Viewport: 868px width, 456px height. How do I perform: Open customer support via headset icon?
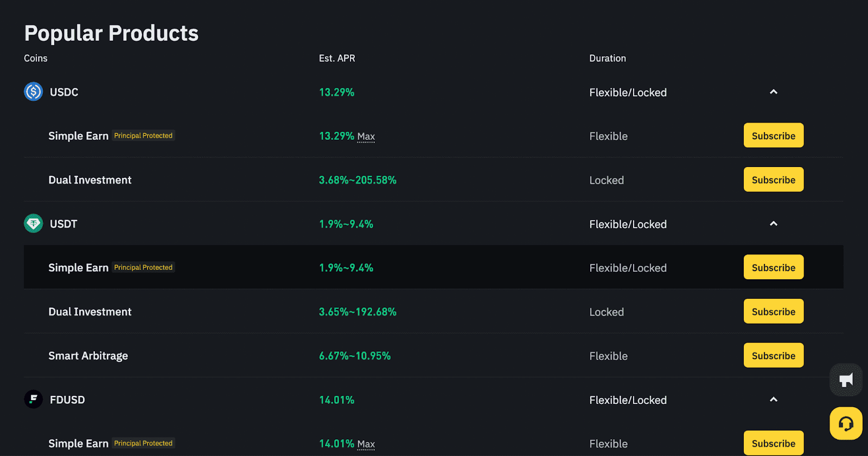845,423
